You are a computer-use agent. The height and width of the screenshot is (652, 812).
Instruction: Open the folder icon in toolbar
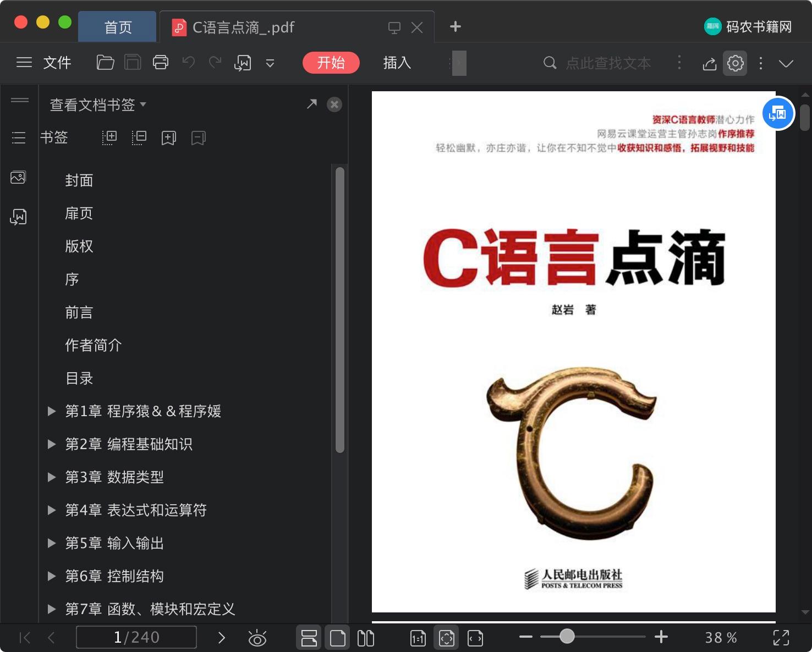coord(105,63)
